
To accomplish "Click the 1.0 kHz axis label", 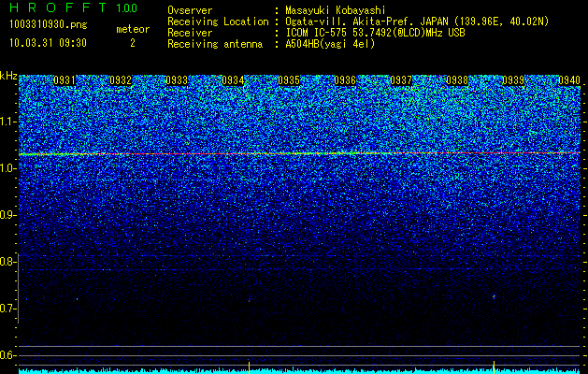I will point(7,168).
